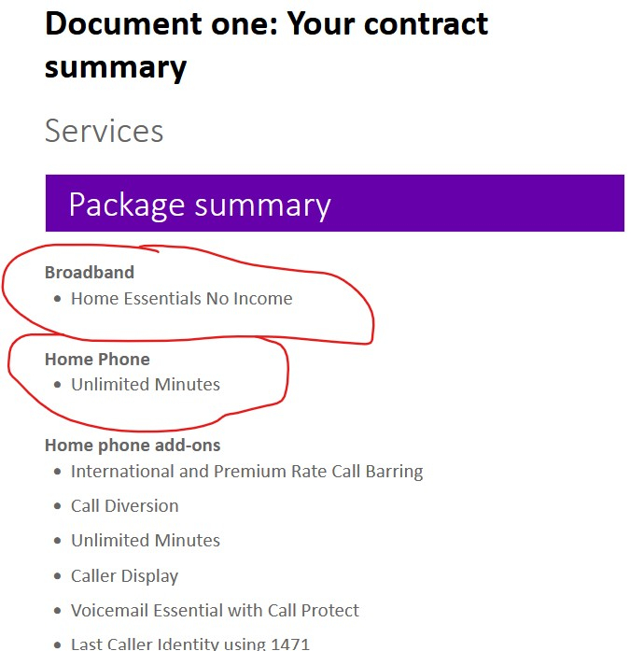Click the Home Phone section label
This screenshot has width=644, height=651.
pos(97,360)
